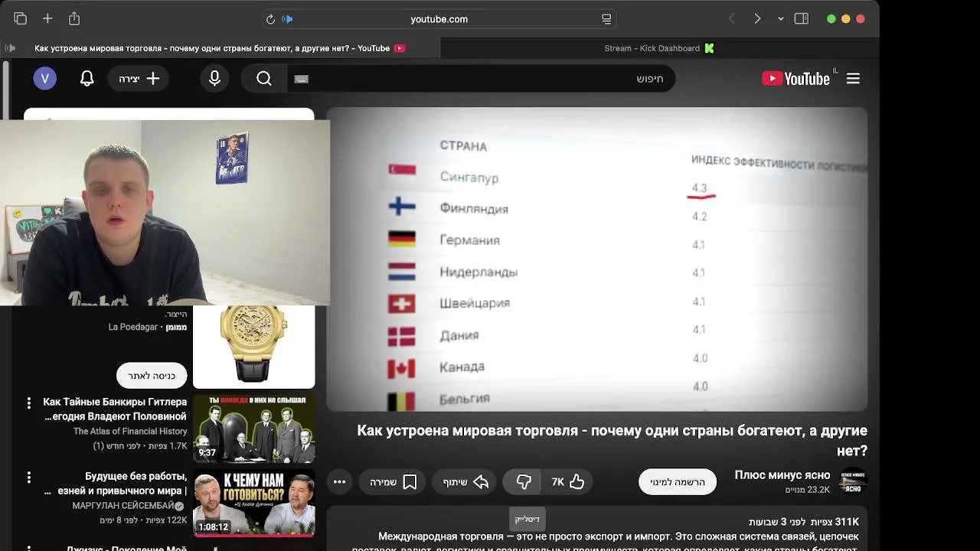The image size is (980, 551).
Task: Mute the tab via speaker icon on tab
Action: [10, 48]
